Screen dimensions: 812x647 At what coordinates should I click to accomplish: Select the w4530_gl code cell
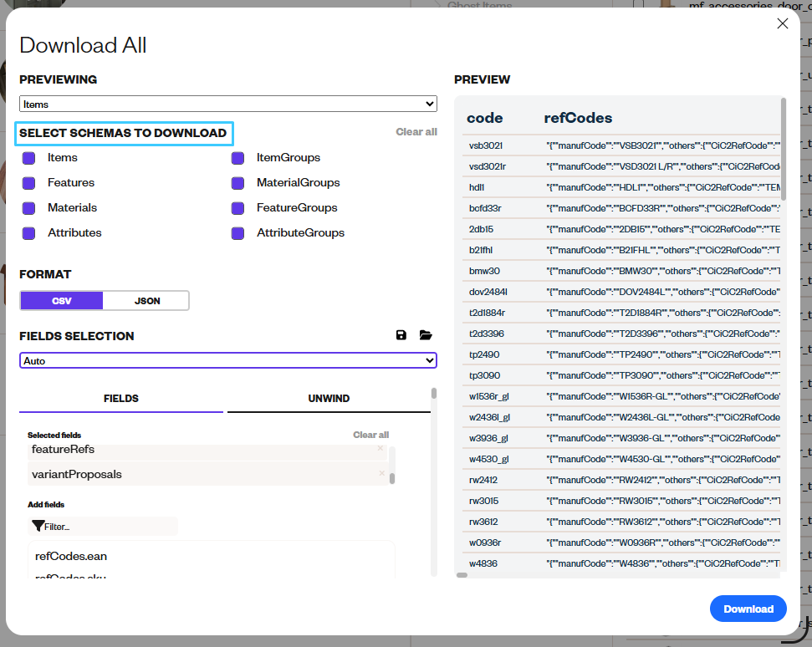tap(489, 459)
